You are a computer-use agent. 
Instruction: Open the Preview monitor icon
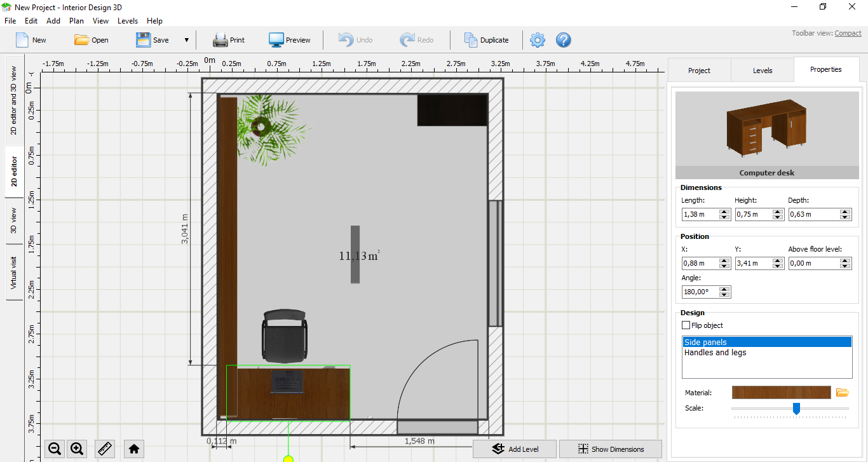point(276,40)
